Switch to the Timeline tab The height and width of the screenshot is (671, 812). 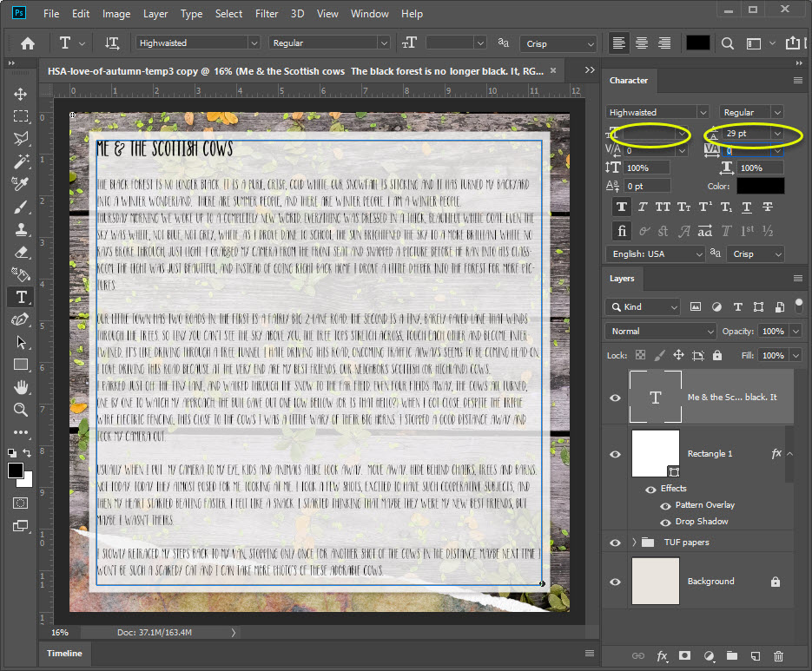pos(65,654)
